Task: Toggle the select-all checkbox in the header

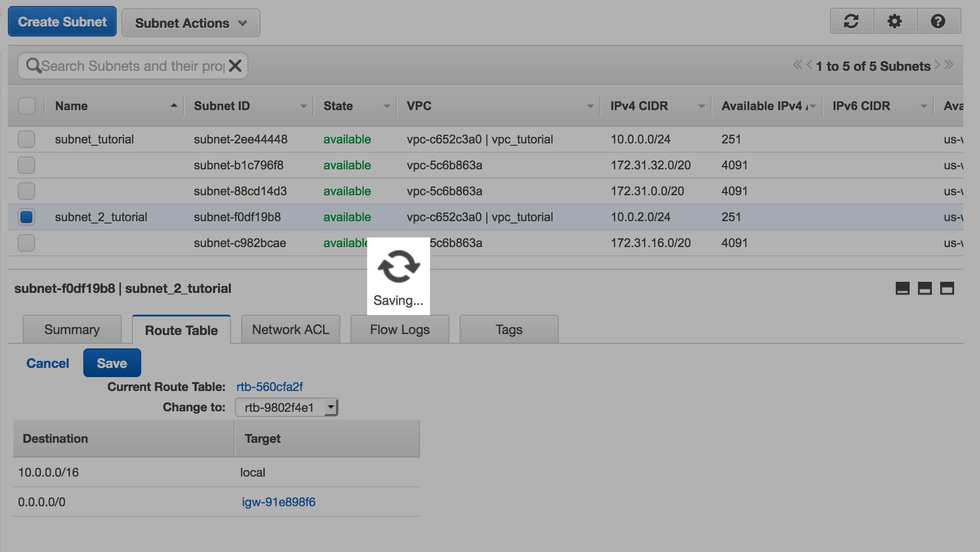Action: point(26,106)
